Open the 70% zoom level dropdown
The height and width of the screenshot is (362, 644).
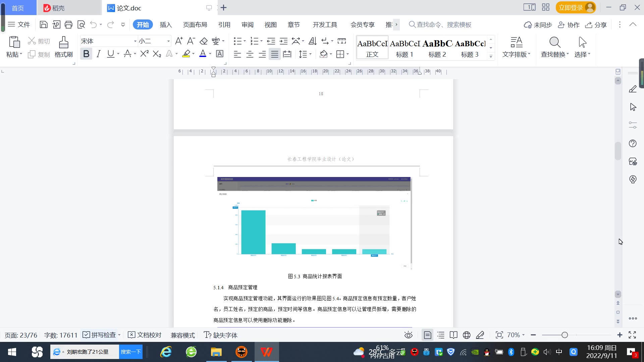point(516,335)
